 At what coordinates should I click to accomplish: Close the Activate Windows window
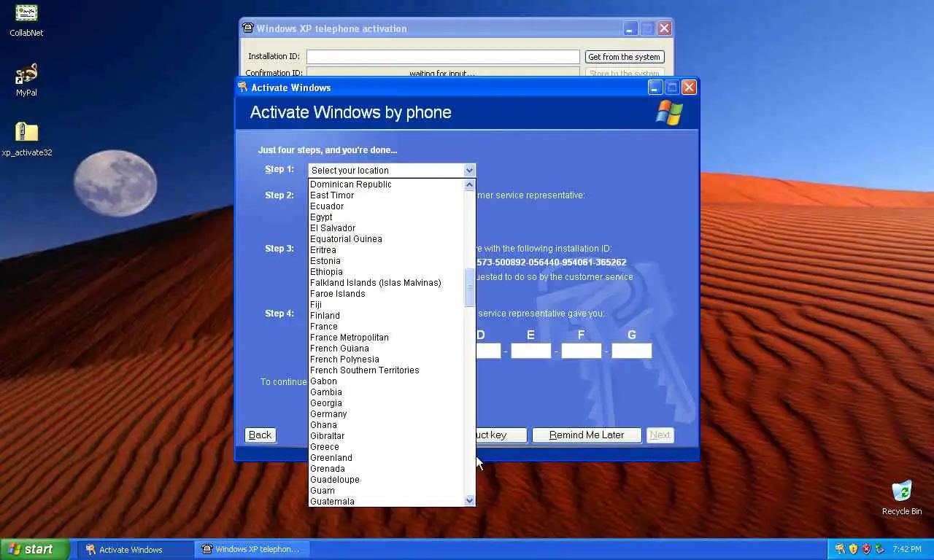(x=689, y=87)
